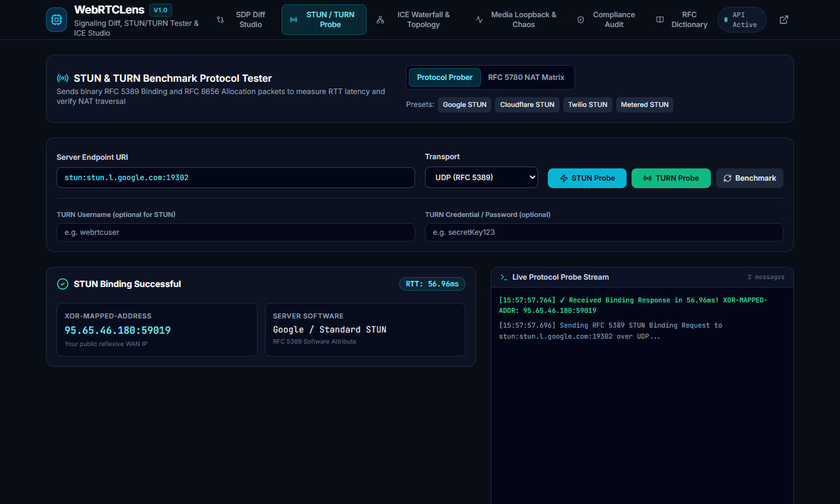Run the STUN Probe
This screenshot has height=504, width=840.
[x=587, y=178]
